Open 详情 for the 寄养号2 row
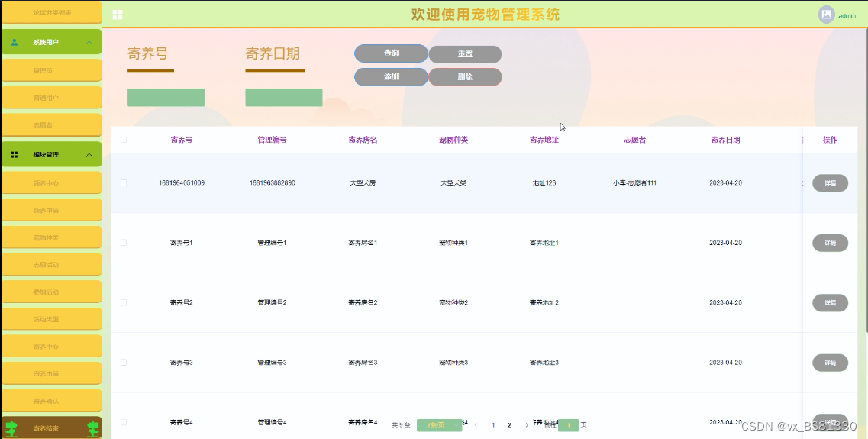 point(830,302)
